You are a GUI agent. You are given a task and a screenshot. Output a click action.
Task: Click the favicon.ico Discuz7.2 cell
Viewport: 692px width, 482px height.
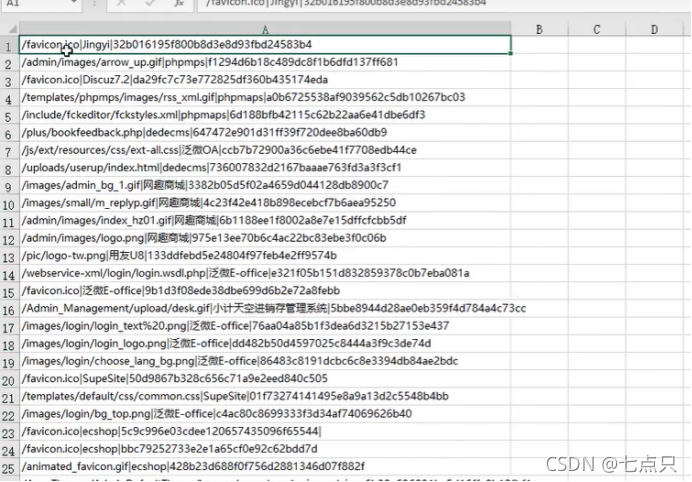click(265, 80)
